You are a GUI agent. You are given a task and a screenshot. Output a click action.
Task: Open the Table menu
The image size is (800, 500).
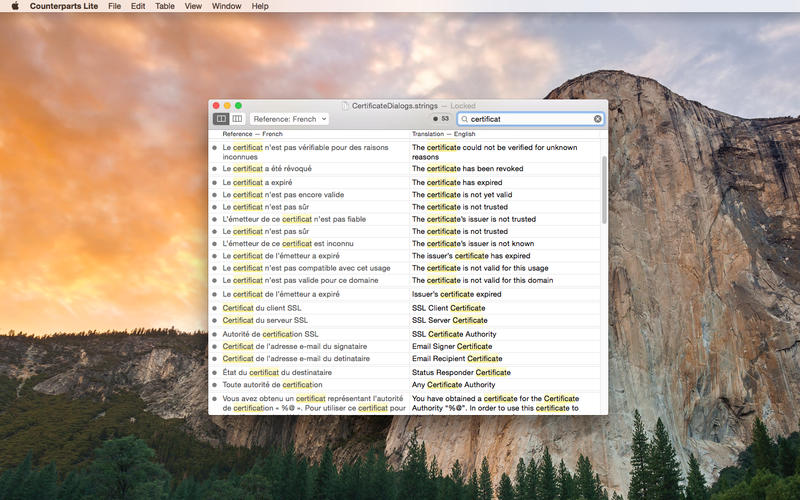(165, 6)
